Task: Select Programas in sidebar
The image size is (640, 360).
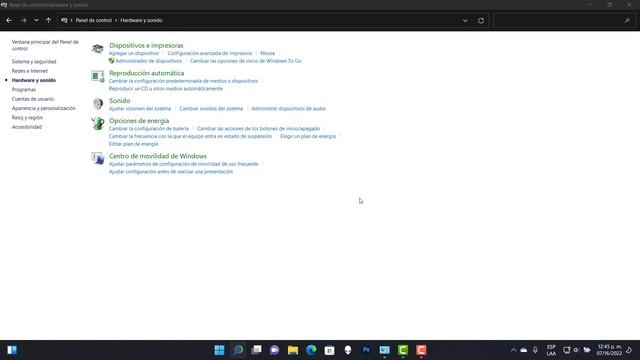Action: [x=24, y=89]
